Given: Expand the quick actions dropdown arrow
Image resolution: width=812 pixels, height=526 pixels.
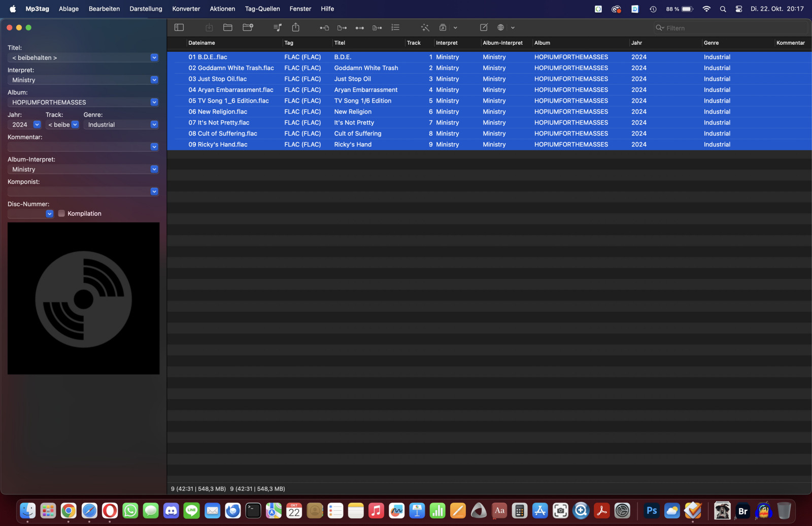Looking at the screenshot, I should [x=455, y=28].
